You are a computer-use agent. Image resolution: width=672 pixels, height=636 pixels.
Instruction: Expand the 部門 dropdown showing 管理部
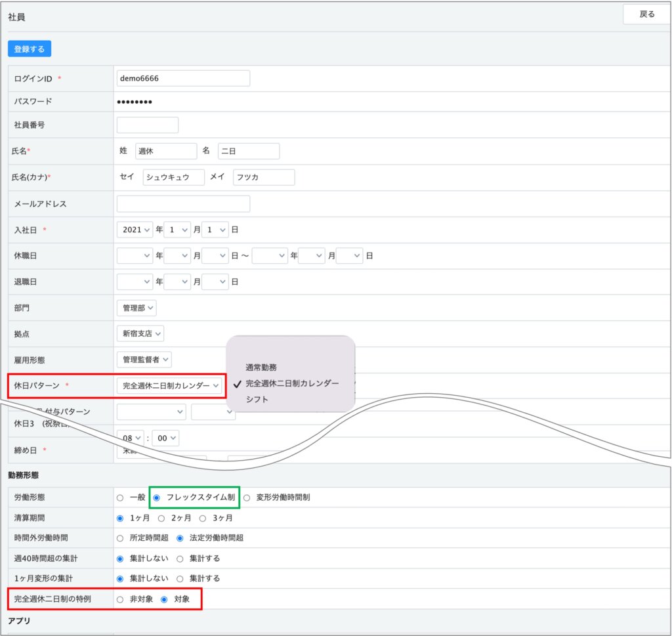136,308
